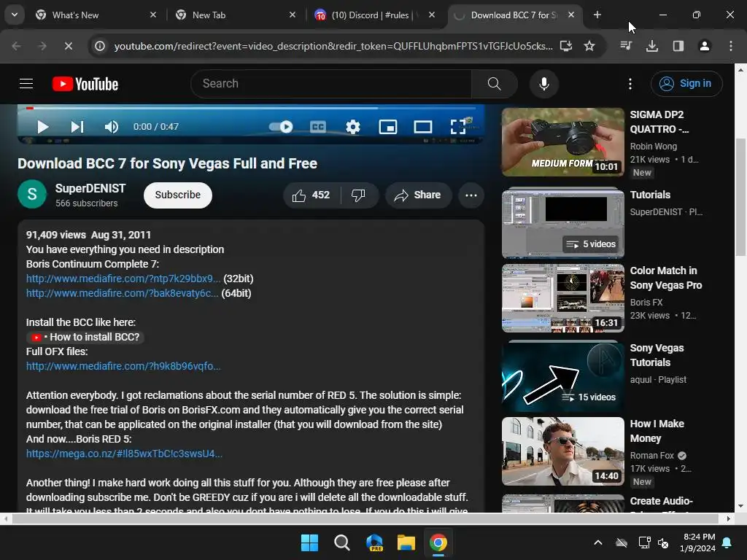This screenshot has width=747, height=560.
Task: Click the search magnifier button
Action: point(494,84)
